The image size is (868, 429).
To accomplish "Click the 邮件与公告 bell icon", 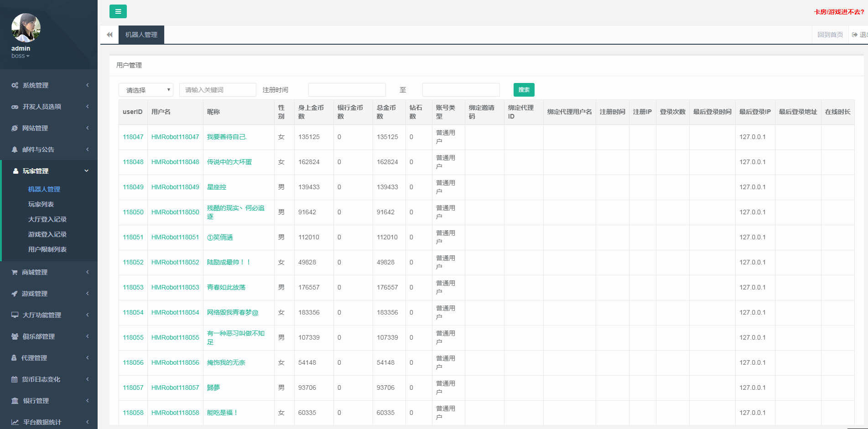I will [15, 150].
